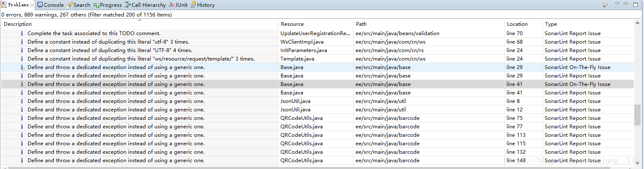Click "SonarLint On-The-Fly Issue" type on line 29 row
Image resolution: width=644 pixels, height=169 pixels.
point(588,67)
